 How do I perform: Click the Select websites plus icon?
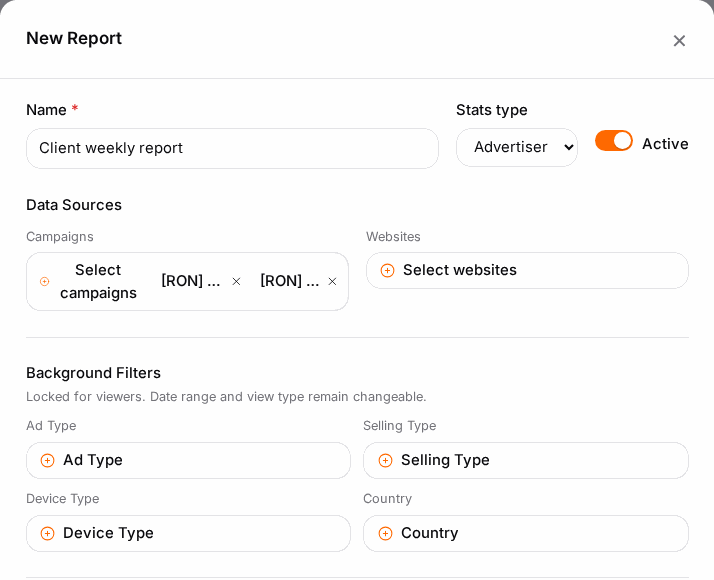point(387,270)
